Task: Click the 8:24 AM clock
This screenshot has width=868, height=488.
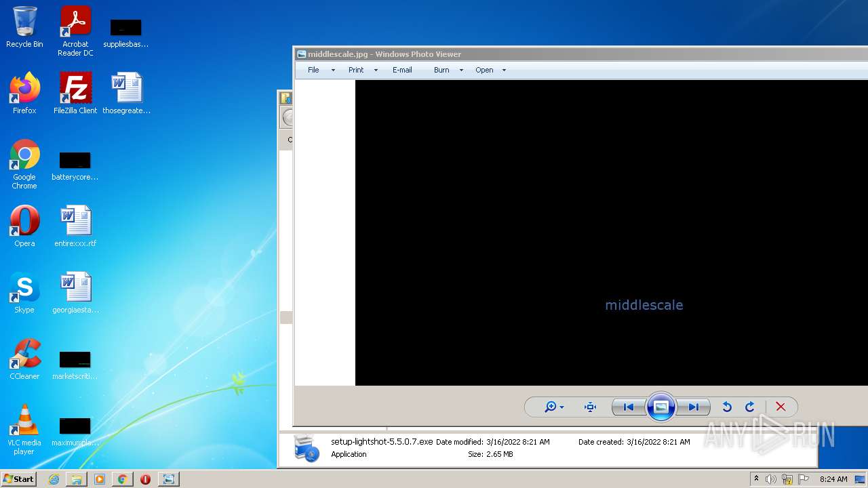Action: [833, 479]
